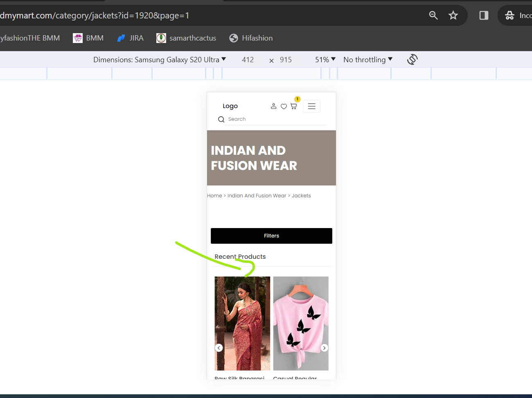The image size is (532, 398).
Task: Click the Jackets breadcrumb
Action: click(x=301, y=196)
